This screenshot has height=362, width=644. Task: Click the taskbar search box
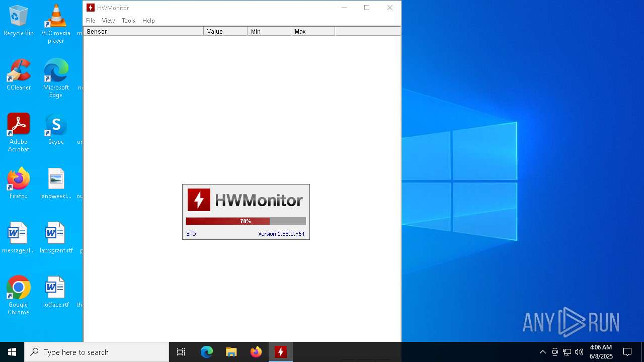[97, 352]
